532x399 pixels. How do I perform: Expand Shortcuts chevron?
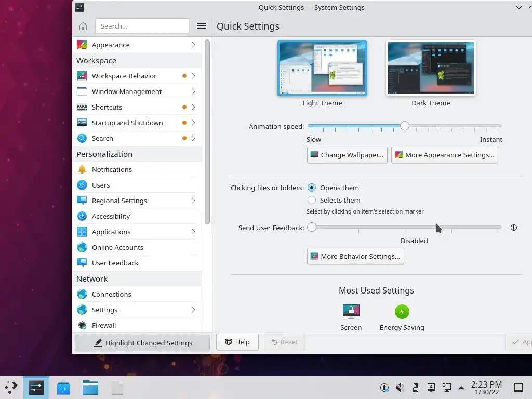193,107
